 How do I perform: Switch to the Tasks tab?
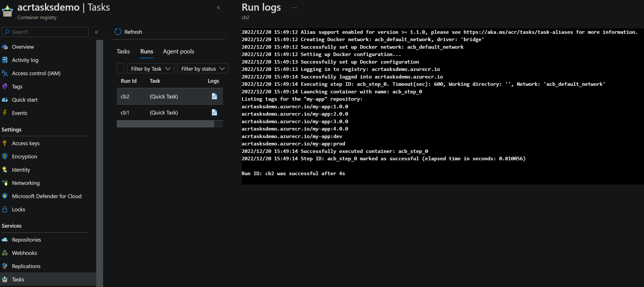click(x=123, y=51)
